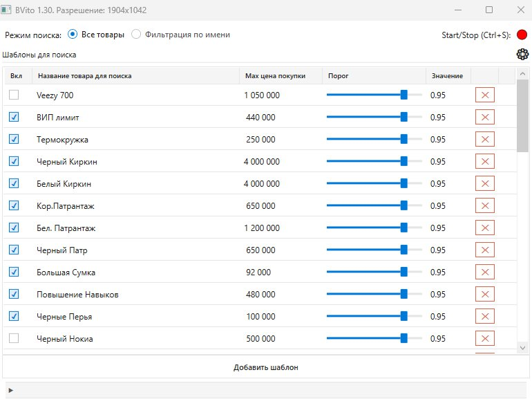Image resolution: width=532 pixels, height=406 pixels.
Task: Click the Добавить шаблон button
Action: click(x=265, y=367)
